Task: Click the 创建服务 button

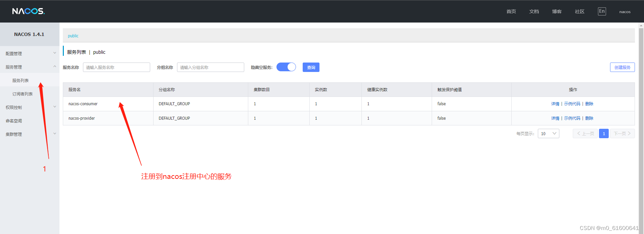Action: [x=622, y=67]
